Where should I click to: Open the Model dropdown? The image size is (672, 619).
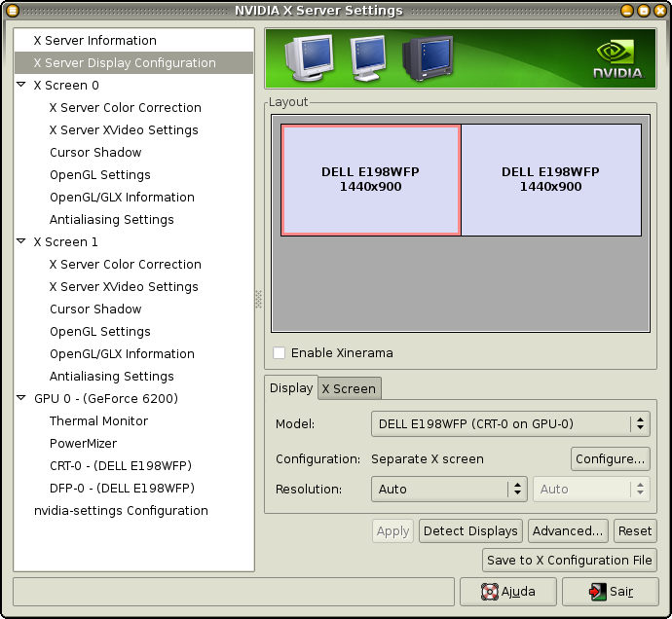[510, 424]
